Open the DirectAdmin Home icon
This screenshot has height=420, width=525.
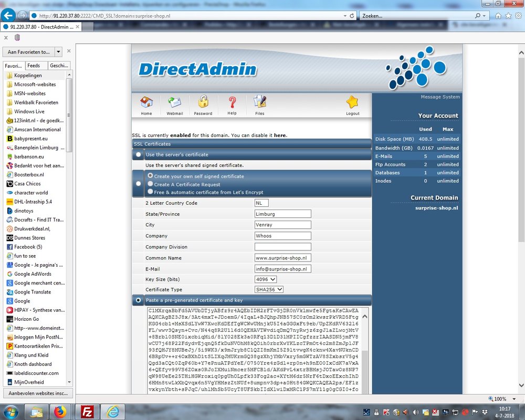pos(146,102)
